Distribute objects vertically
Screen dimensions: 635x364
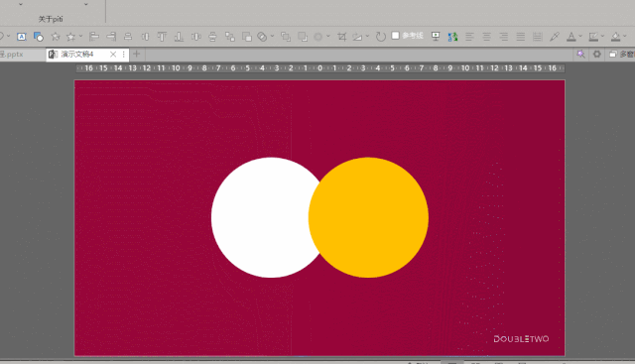[x=212, y=37]
